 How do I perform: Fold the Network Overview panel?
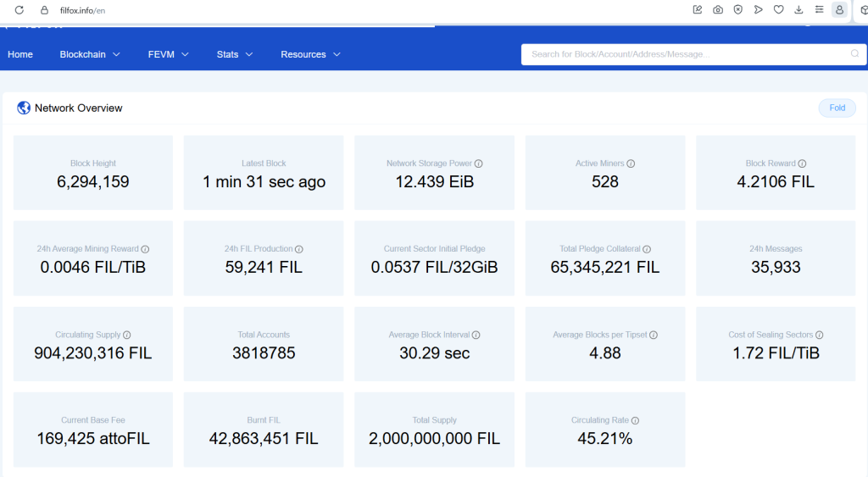click(x=837, y=108)
